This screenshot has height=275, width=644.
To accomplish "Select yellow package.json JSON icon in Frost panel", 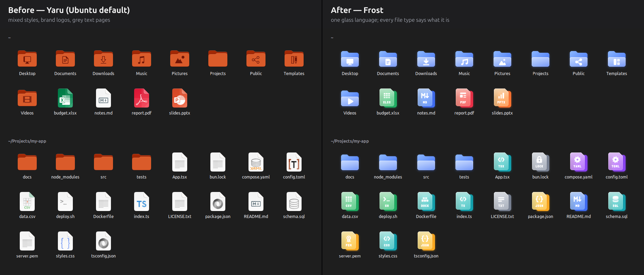I will [541, 201].
